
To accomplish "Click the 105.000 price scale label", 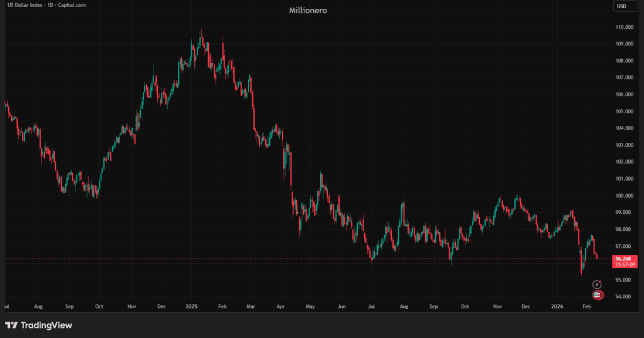I will [624, 111].
